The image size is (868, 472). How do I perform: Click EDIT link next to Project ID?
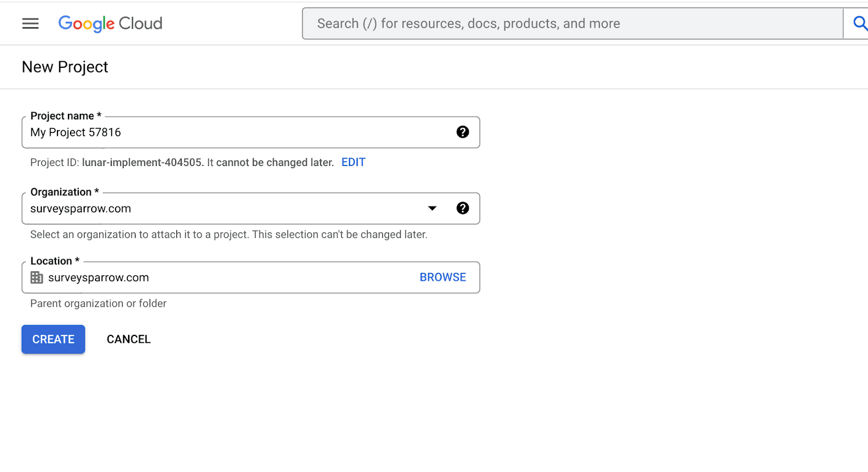pos(353,162)
